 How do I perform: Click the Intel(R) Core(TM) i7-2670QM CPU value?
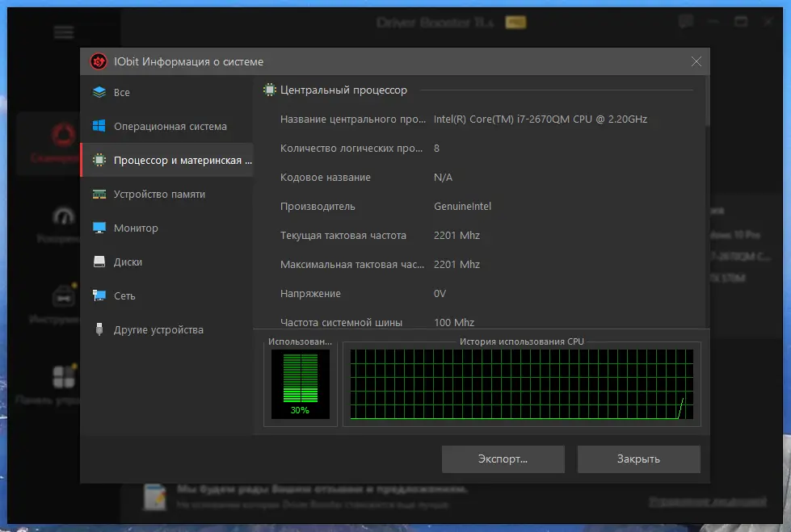coord(541,119)
